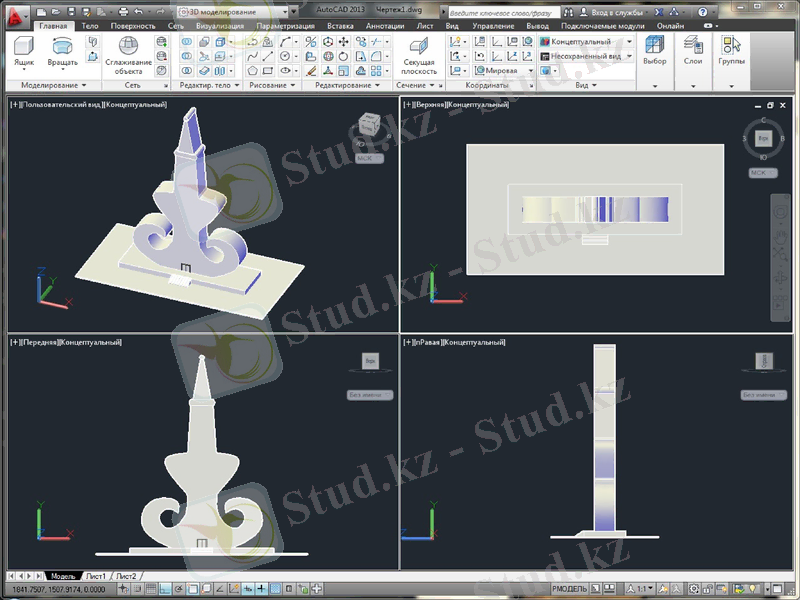The image size is (800, 600).
Task: Click the Группы (Groups) ribbon icon
Action: [732, 51]
